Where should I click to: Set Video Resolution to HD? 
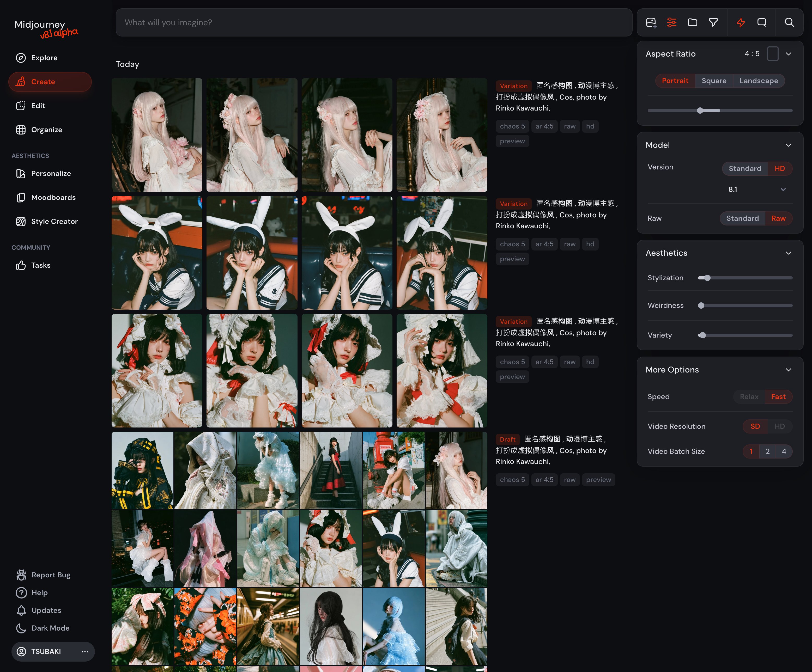click(779, 426)
